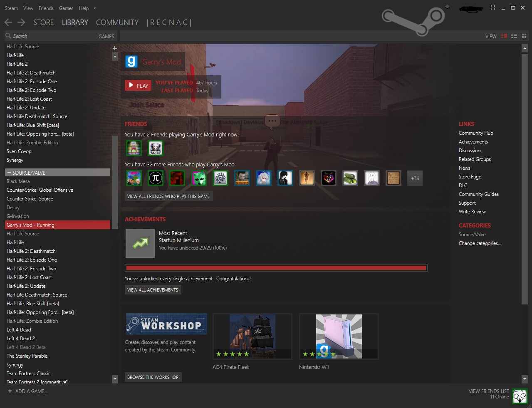Click BROWSE THE WORKSHOP
The width and height of the screenshot is (532, 408).
[153, 377]
